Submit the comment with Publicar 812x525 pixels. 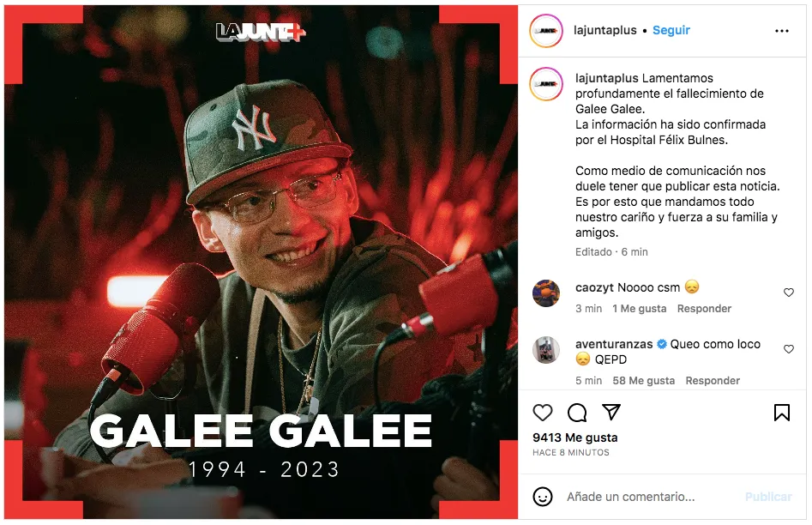coord(768,497)
